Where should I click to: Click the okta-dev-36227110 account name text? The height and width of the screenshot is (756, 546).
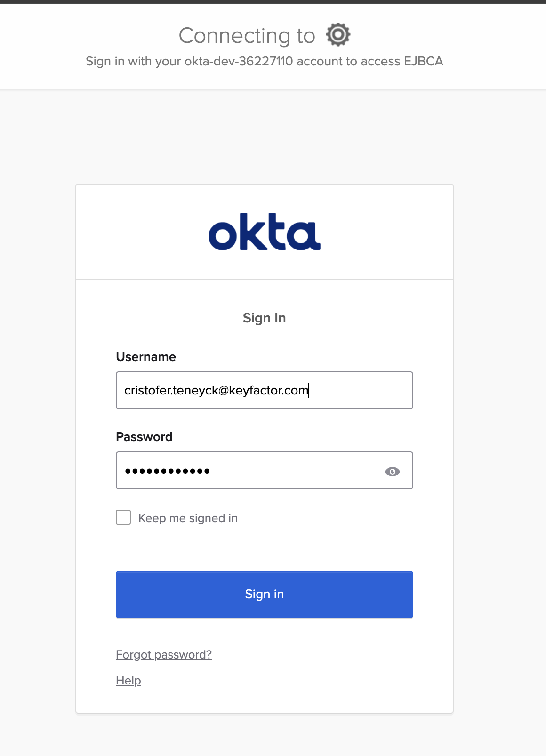point(239,62)
